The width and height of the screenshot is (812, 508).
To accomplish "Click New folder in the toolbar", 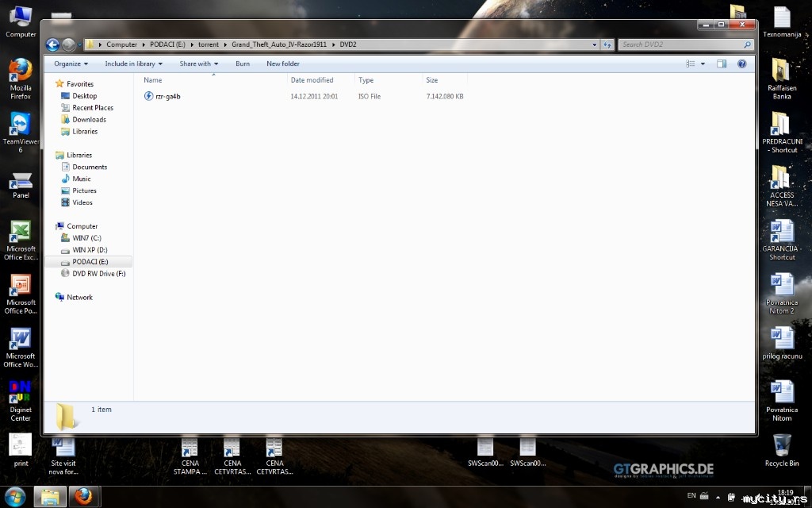I will click(283, 63).
